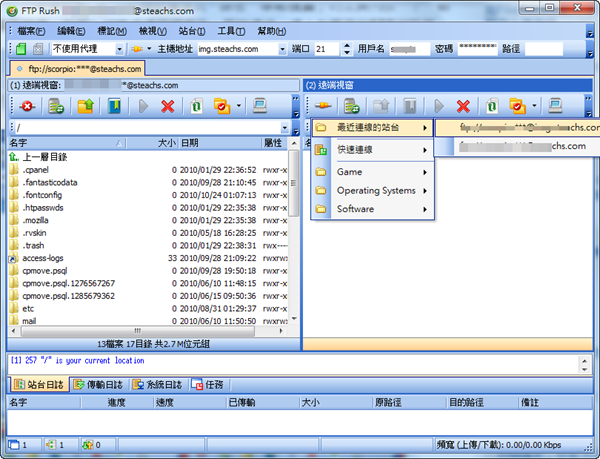Open the 站台(I) menu

pos(192,31)
